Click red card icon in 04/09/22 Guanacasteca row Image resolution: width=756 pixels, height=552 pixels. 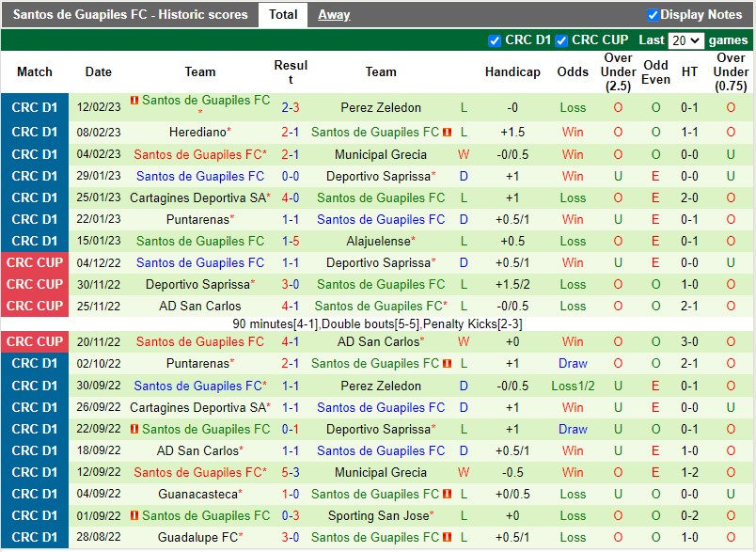click(447, 494)
